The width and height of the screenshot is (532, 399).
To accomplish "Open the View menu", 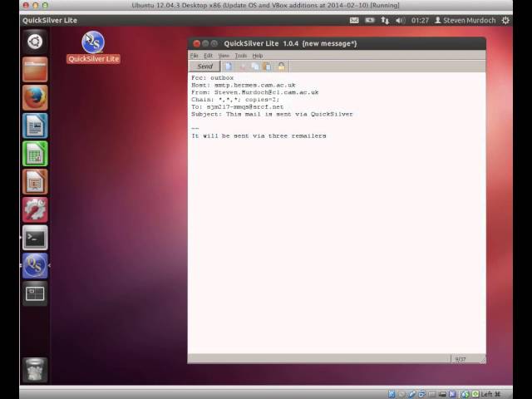I will 224,56.
